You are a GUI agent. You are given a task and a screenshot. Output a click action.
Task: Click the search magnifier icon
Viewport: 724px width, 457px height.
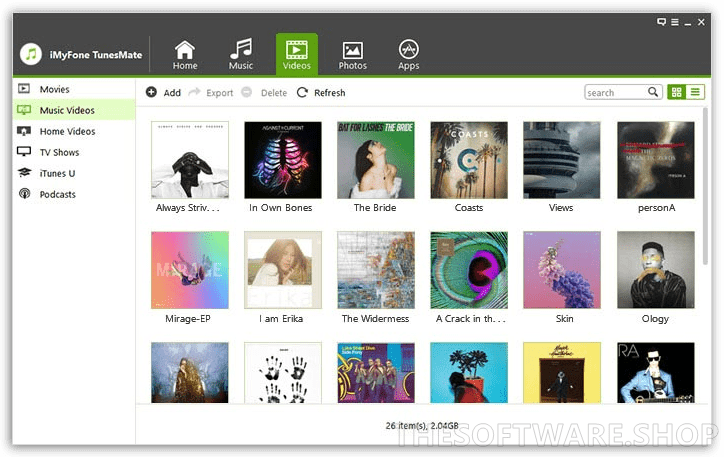654,92
